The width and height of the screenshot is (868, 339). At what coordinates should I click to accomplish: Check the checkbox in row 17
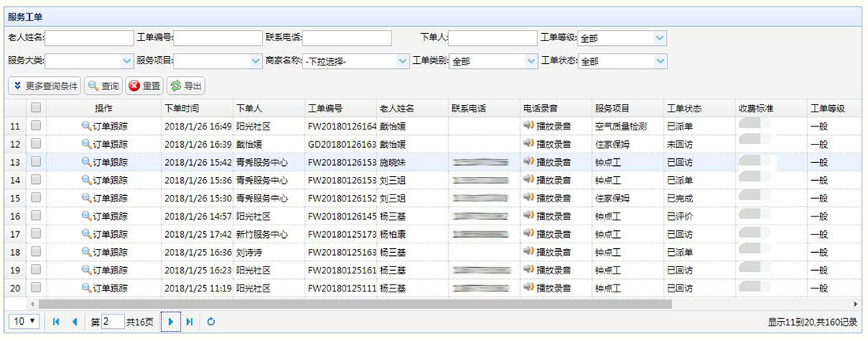tap(36, 235)
